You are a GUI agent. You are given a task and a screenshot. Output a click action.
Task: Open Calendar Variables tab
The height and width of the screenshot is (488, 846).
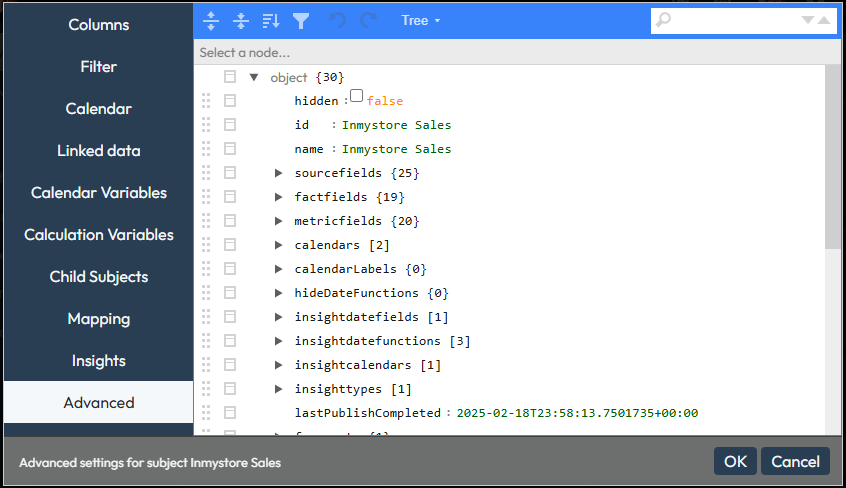click(x=98, y=193)
